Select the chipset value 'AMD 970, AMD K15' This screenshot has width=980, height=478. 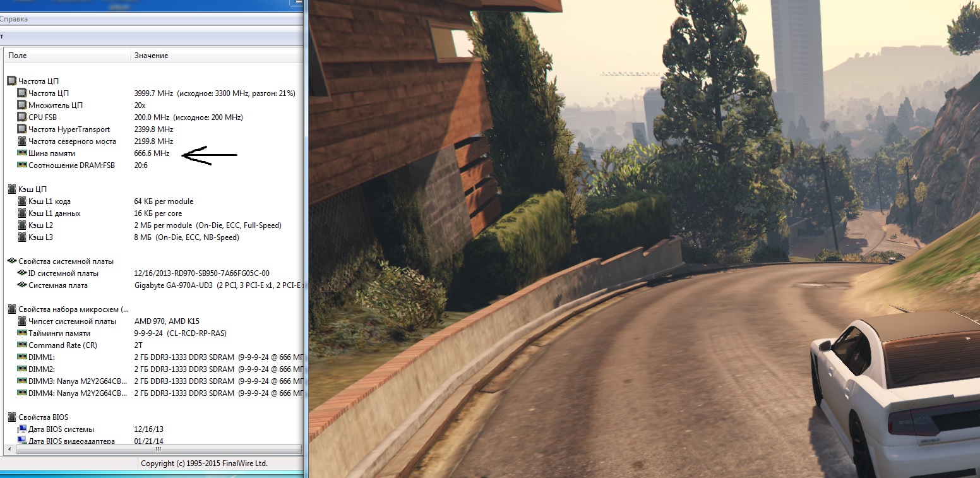point(167,321)
